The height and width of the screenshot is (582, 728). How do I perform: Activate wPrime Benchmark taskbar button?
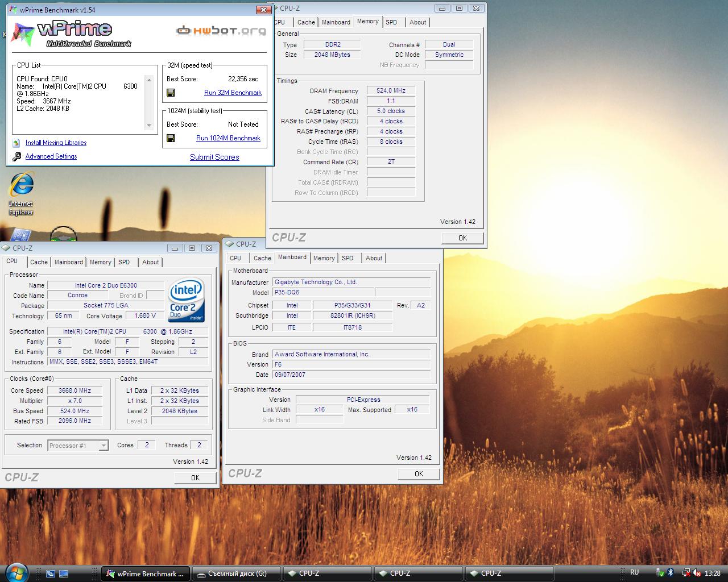point(146,573)
